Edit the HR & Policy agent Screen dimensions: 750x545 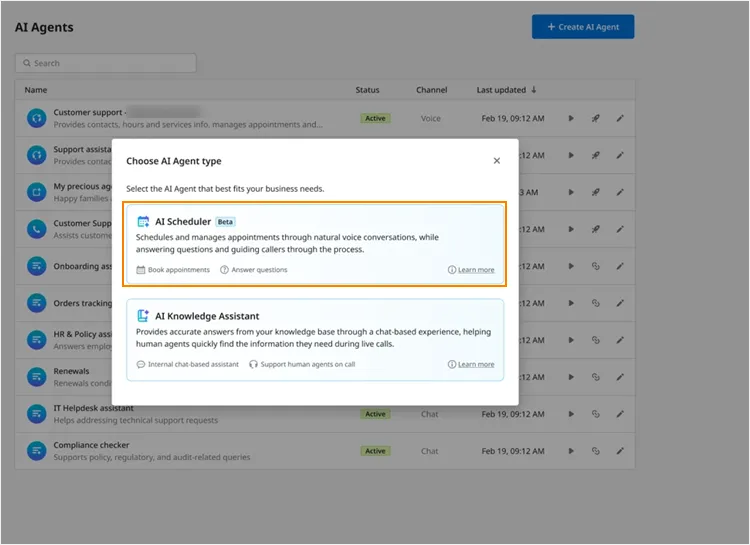click(620, 340)
